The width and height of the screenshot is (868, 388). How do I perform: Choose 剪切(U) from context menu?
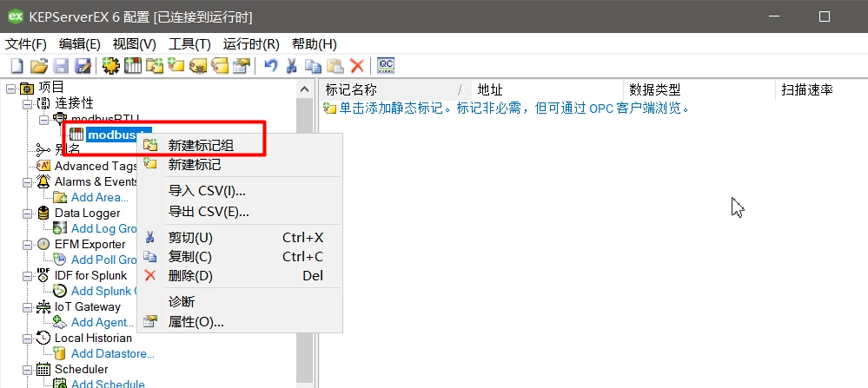(x=241, y=238)
